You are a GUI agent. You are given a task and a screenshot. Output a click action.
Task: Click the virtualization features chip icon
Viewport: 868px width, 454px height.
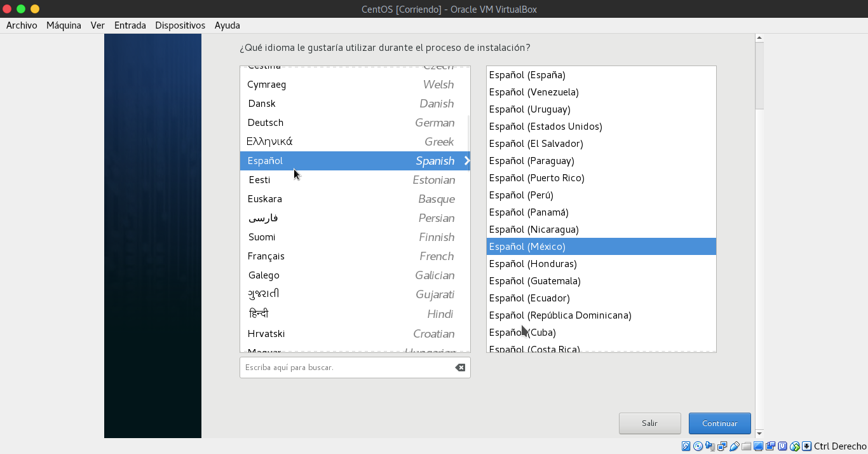[x=782, y=446]
